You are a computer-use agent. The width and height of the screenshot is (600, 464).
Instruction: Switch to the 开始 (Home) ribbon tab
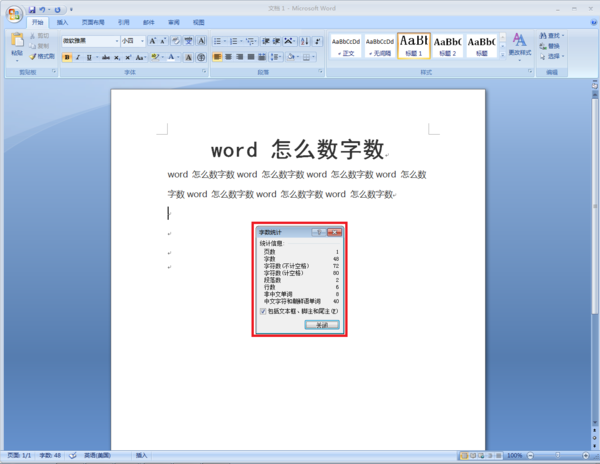tap(38, 22)
